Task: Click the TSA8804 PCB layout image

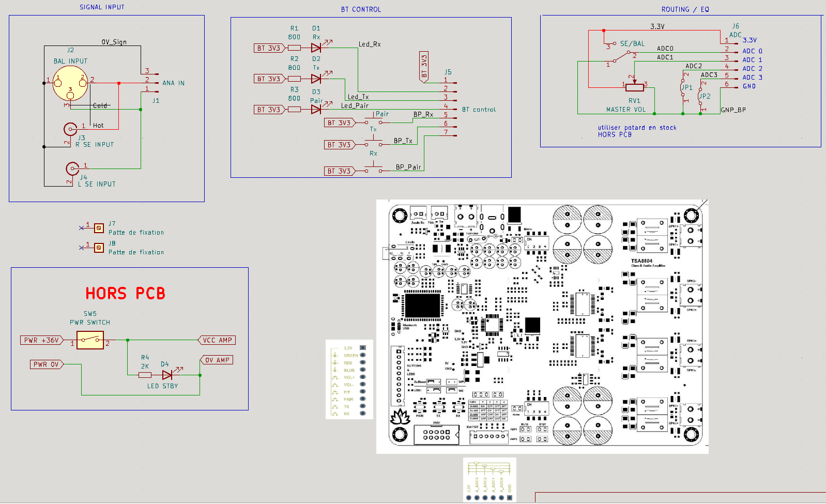Action: 542,327
